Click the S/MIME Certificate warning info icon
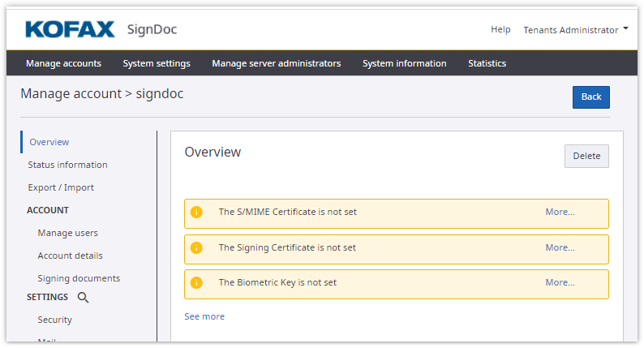Image resolution: width=644 pixels, height=348 pixels. 196,213
